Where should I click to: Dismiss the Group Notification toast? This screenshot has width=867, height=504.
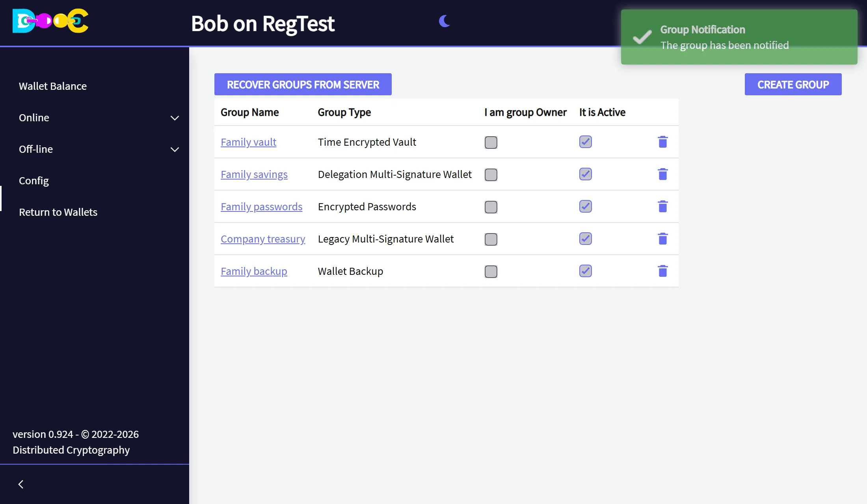tap(739, 37)
